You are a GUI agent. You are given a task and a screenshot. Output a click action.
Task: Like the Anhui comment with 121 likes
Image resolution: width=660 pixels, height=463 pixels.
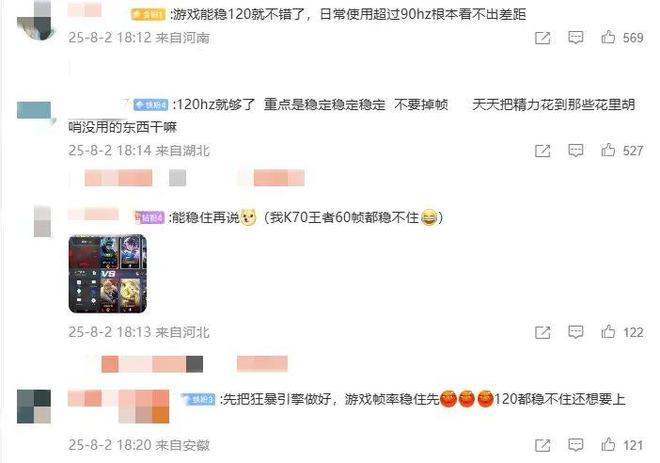click(x=608, y=445)
